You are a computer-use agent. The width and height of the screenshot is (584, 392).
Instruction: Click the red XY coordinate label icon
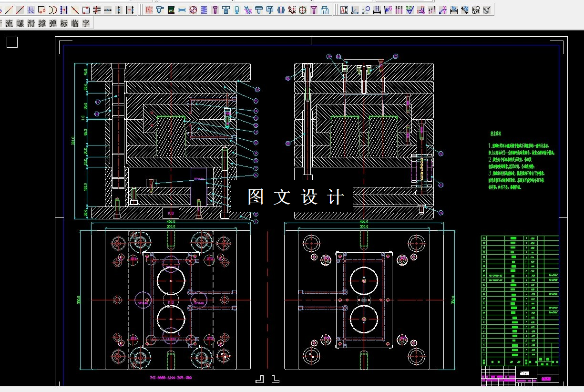pos(421,10)
